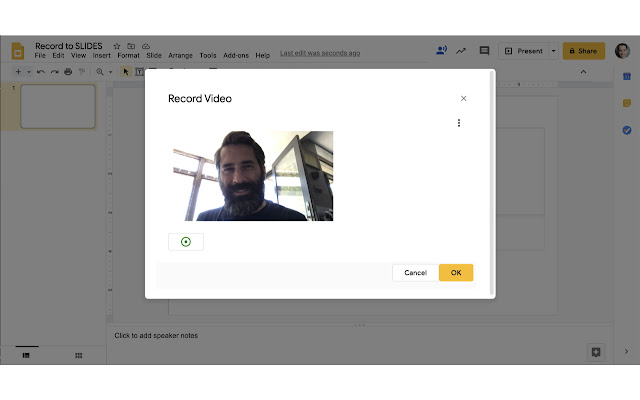This screenshot has height=400, width=640.
Task: Collapse the toolbar with the up chevron
Action: click(x=583, y=72)
